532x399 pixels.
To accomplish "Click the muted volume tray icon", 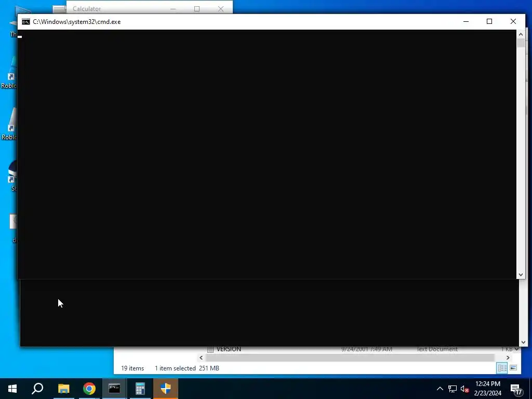I will tap(465, 389).
